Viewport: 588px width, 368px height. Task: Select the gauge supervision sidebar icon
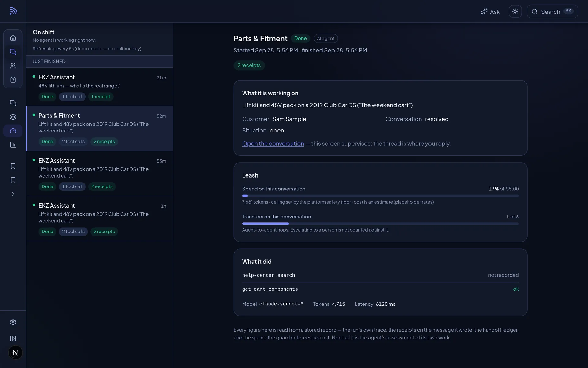point(13,131)
